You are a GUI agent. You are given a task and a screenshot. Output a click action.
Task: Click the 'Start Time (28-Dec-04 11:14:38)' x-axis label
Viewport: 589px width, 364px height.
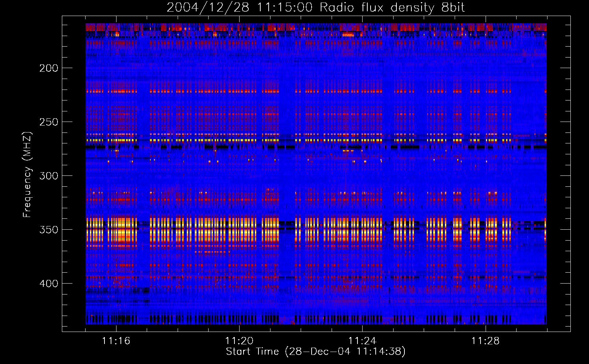[x=316, y=352]
